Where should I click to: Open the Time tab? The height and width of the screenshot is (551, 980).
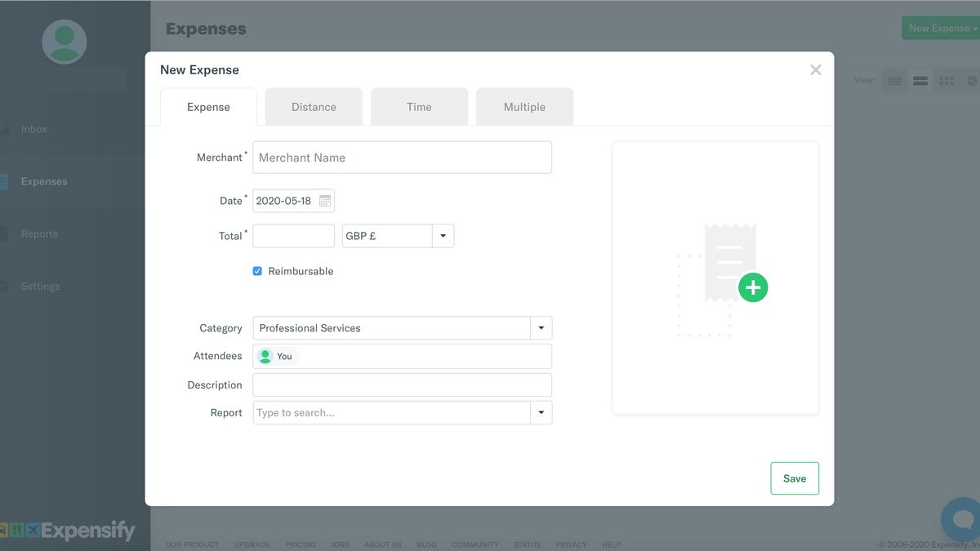point(419,107)
